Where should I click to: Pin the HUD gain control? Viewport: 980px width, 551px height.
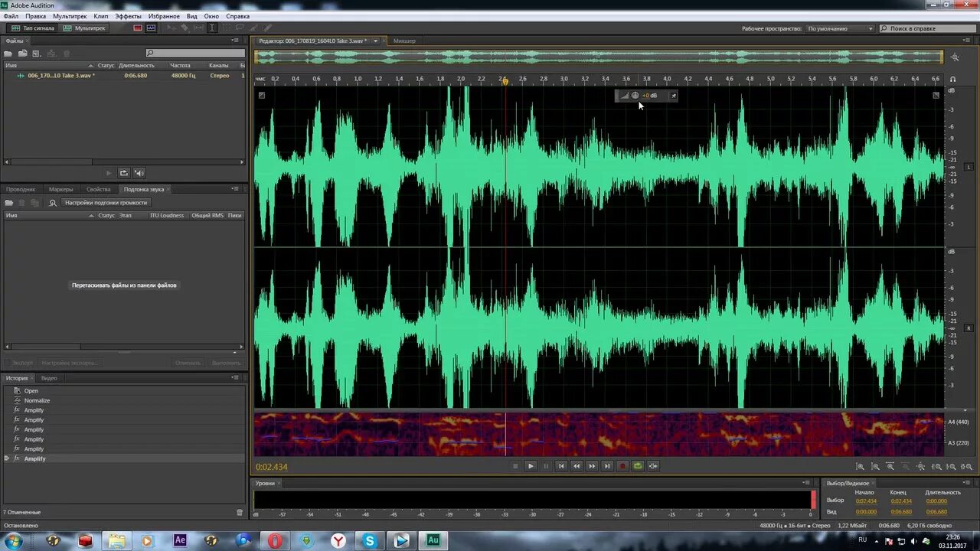[x=674, y=96]
